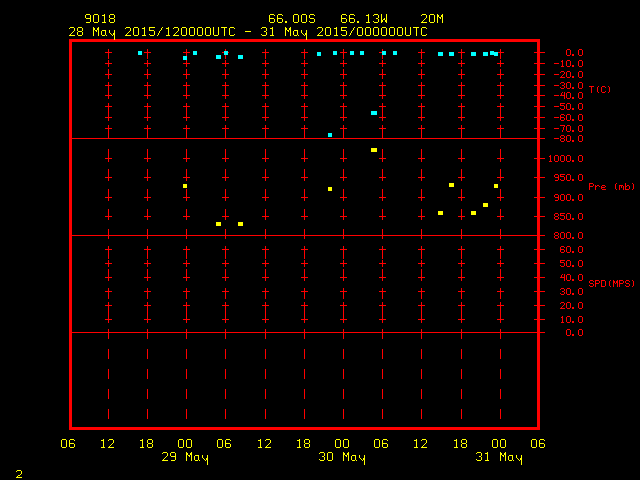The height and width of the screenshot is (480, 640).
Task: Click the UTC date range title line
Action: (248, 31)
